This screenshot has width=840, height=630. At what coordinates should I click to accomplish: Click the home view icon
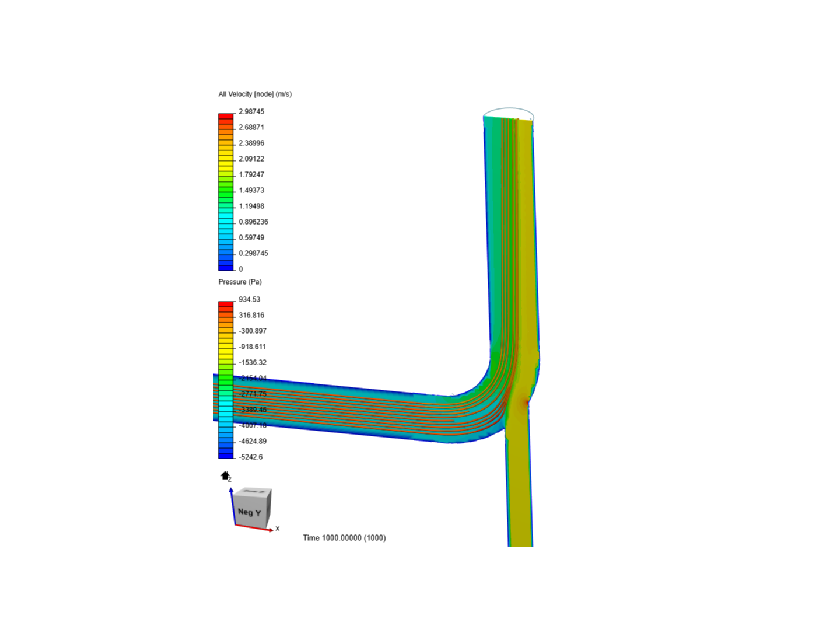[225, 475]
